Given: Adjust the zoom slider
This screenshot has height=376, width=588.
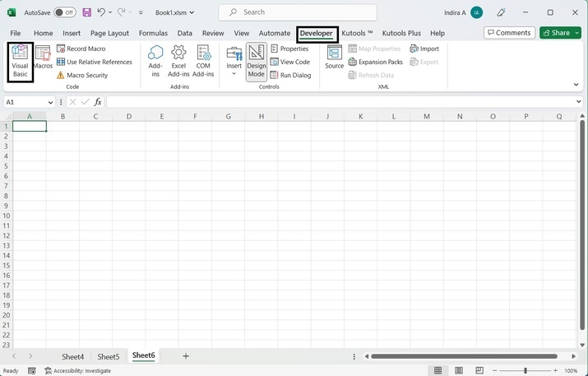Looking at the screenshot, I should tap(525, 371).
